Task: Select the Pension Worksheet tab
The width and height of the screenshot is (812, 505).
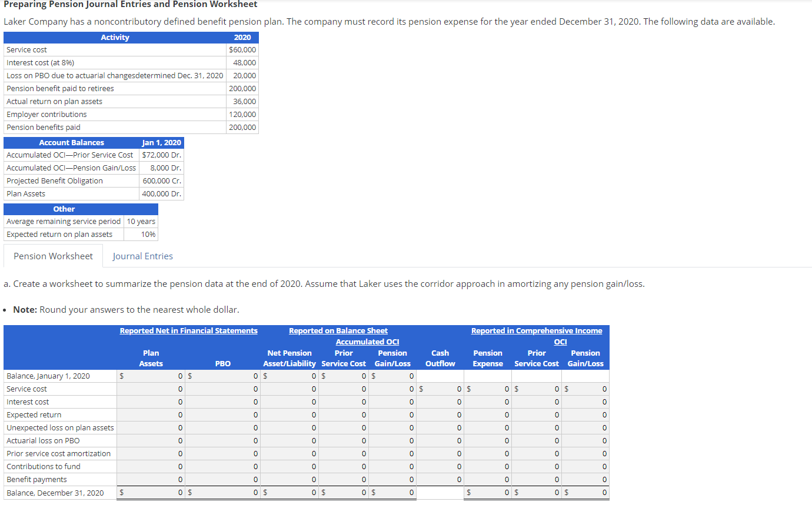Action: [53, 256]
